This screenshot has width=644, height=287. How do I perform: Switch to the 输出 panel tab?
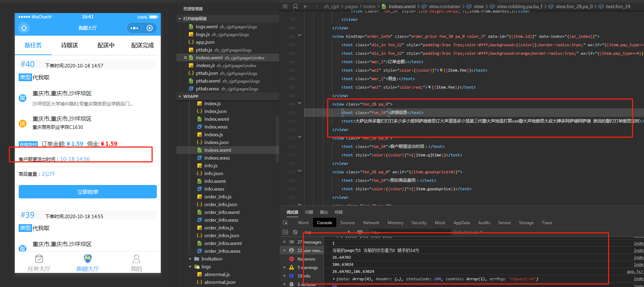coord(324,212)
